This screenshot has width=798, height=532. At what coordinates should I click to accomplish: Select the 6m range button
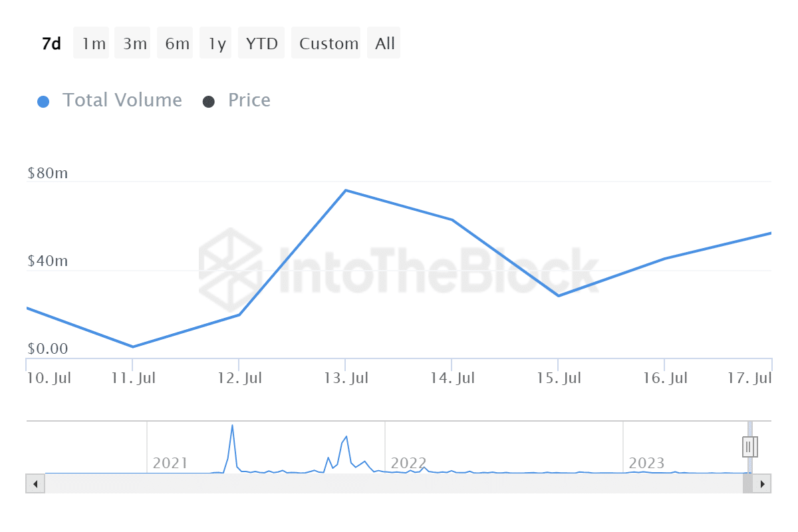[177, 44]
